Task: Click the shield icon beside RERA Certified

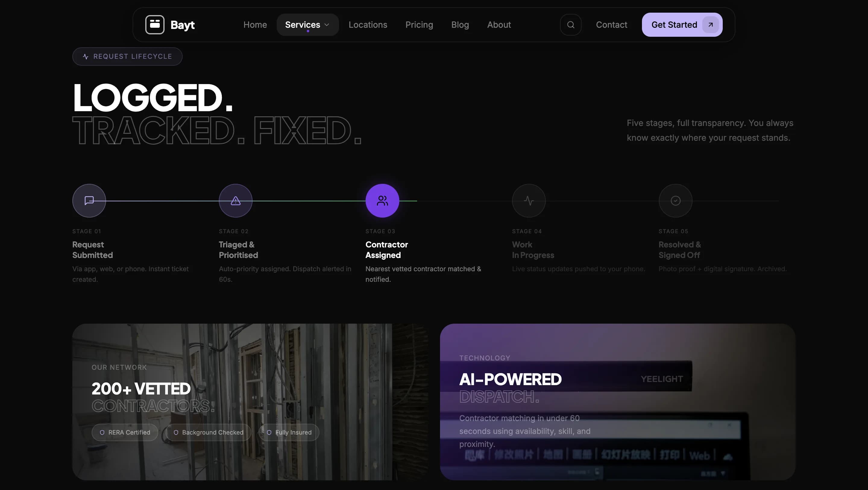Action: pos(102,432)
